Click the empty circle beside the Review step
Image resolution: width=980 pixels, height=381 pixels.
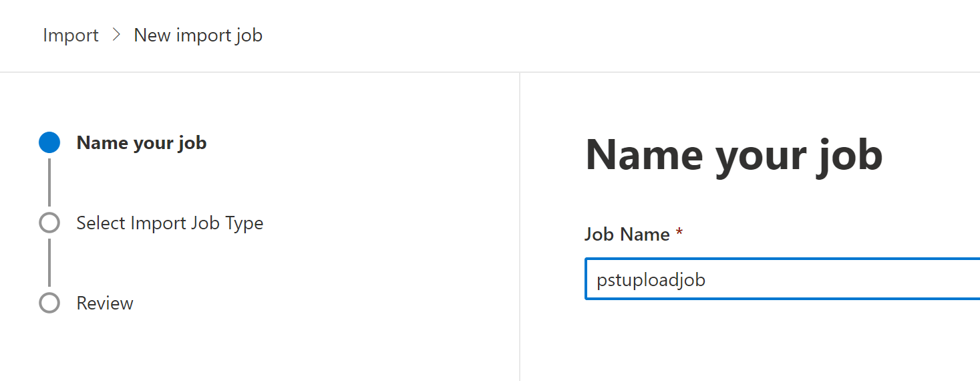[49, 303]
